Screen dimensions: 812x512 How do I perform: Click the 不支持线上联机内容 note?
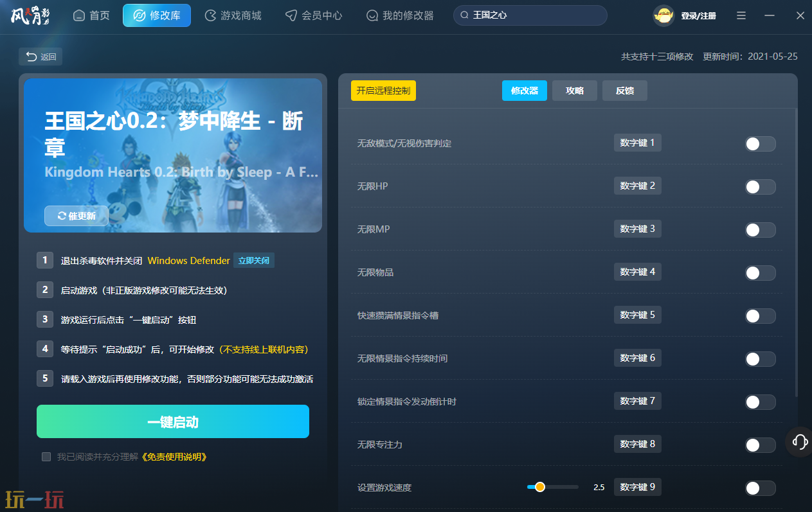click(x=264, y=349)
